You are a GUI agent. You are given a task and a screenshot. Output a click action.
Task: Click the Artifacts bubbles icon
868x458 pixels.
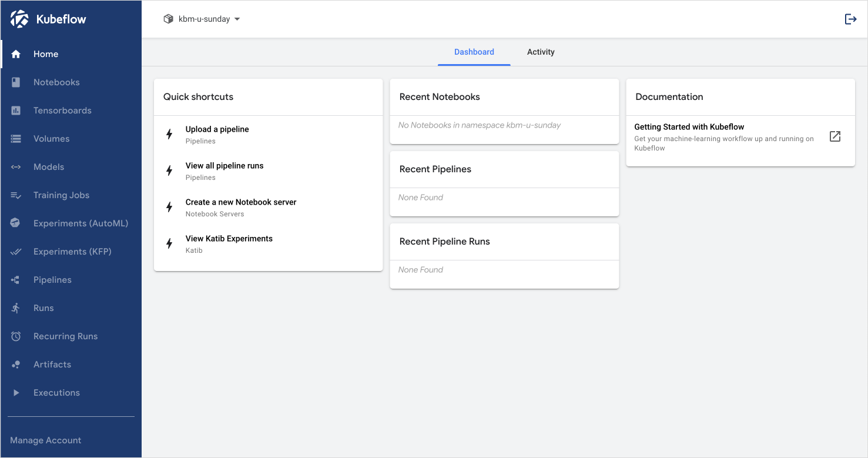[16, 365]
